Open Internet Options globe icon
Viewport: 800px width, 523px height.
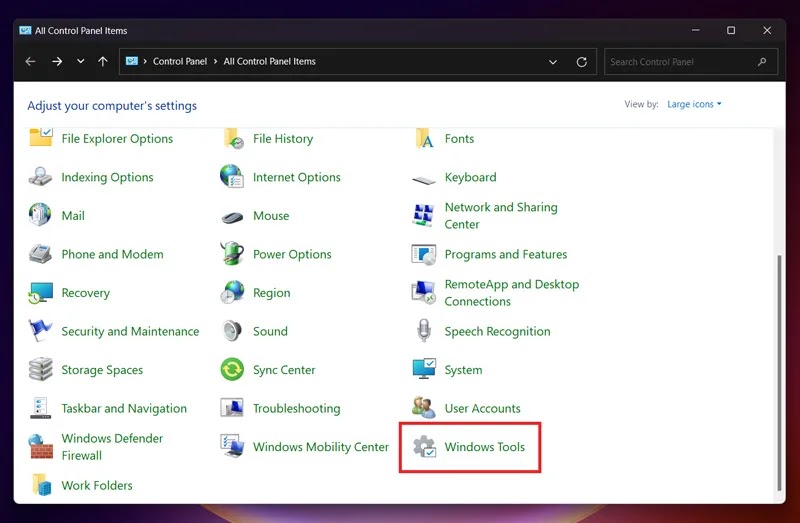pyautogui.click(x=232, y=177)
